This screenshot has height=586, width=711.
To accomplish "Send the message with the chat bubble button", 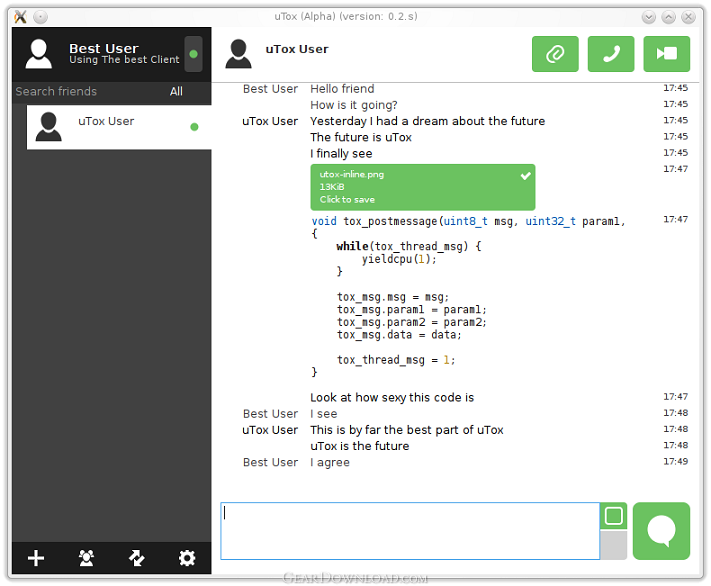I will (x=661, y=531).
